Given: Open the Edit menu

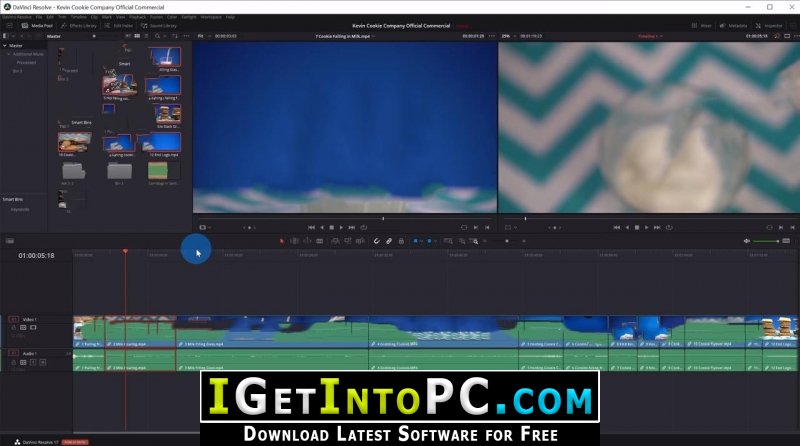Looking at the screenshot, I should point(50,17).
